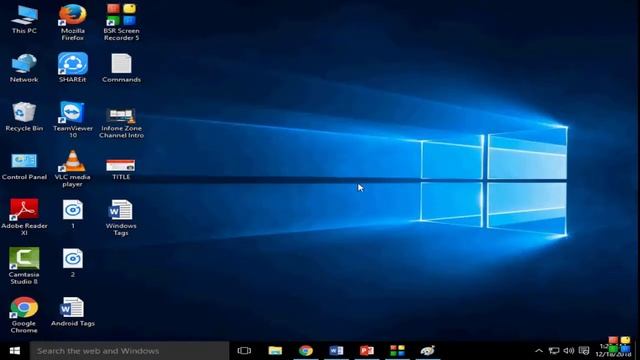Select the SHAREit shortcut
640x360 pixels.
73,68
